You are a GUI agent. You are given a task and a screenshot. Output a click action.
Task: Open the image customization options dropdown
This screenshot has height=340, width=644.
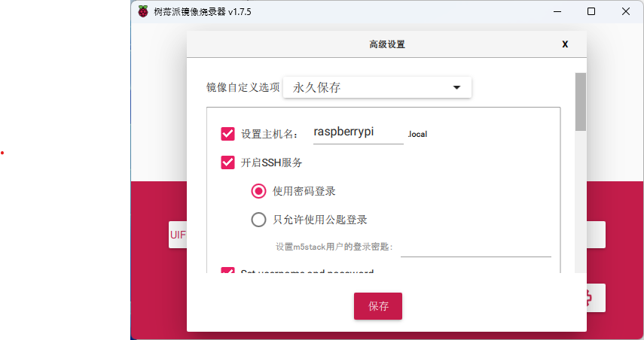tap(377, 87)
